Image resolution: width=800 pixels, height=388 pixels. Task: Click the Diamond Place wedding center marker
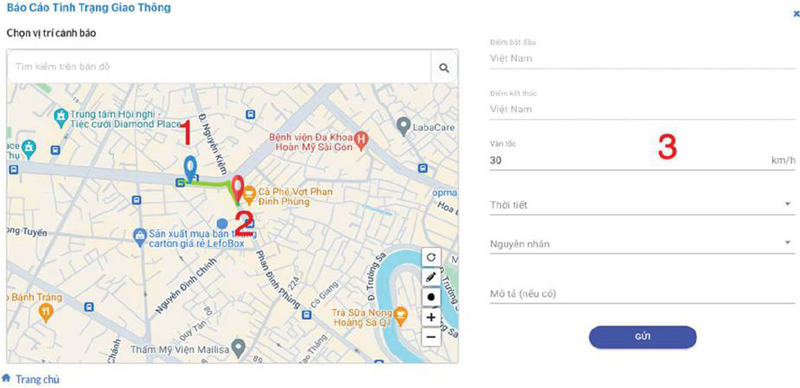tap(61, 118)
